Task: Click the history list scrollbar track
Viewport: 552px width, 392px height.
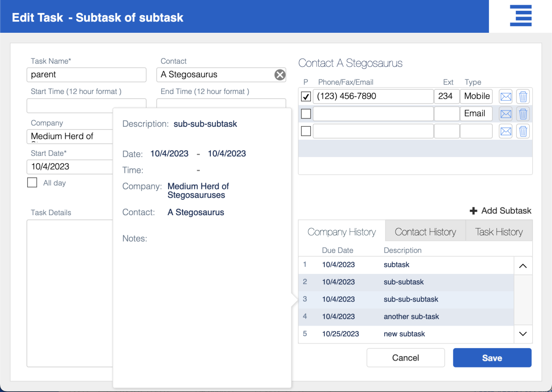Action: [523, 300]
